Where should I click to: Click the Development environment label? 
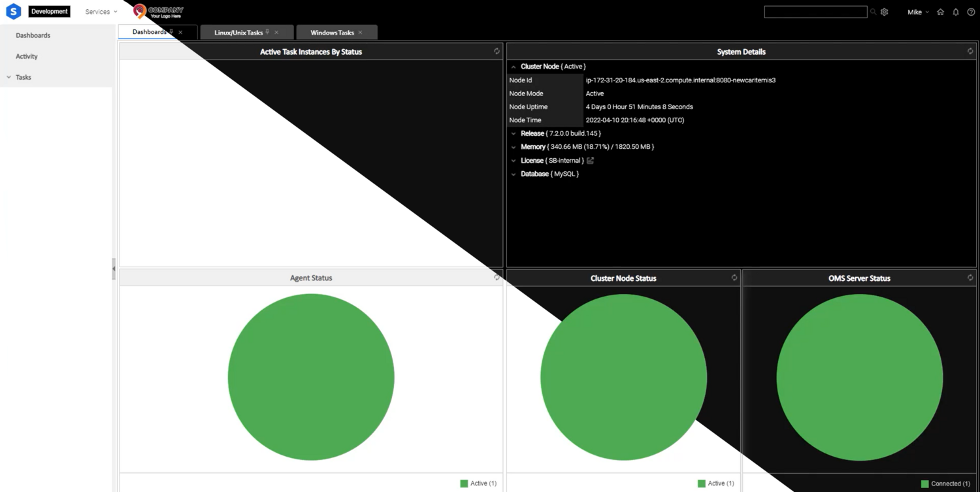click(49, 11)
